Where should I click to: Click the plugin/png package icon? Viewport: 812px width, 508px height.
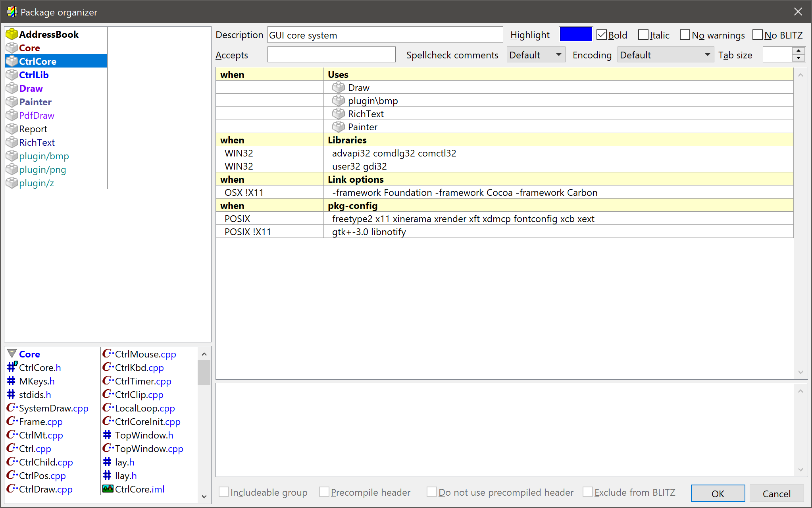tap(12, 170)
